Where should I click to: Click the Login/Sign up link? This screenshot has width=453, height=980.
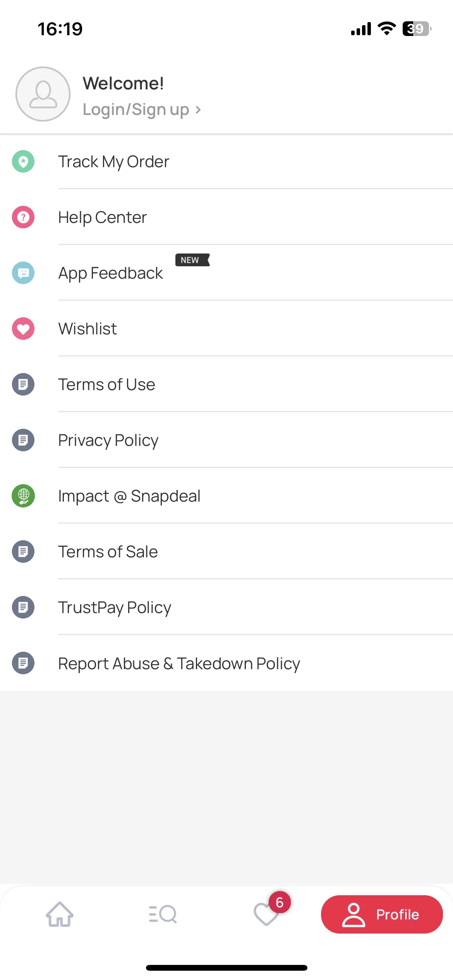(136, 110)
